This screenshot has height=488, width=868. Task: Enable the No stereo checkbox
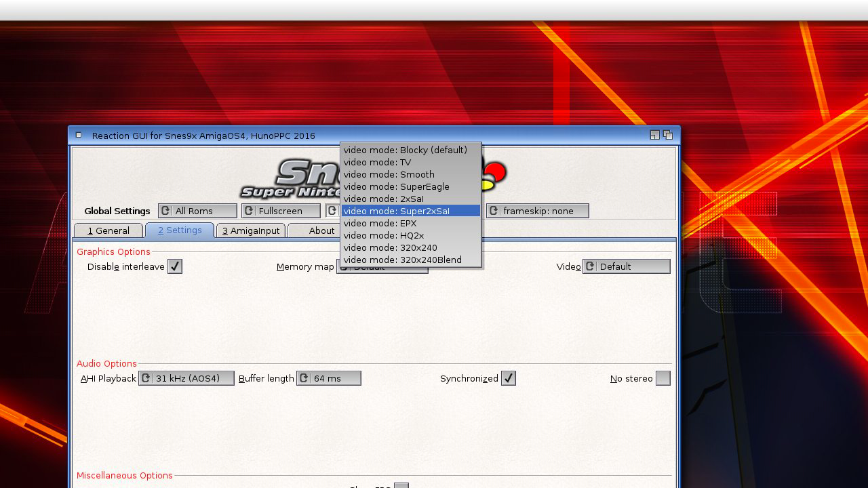click(x=663, y=378)
